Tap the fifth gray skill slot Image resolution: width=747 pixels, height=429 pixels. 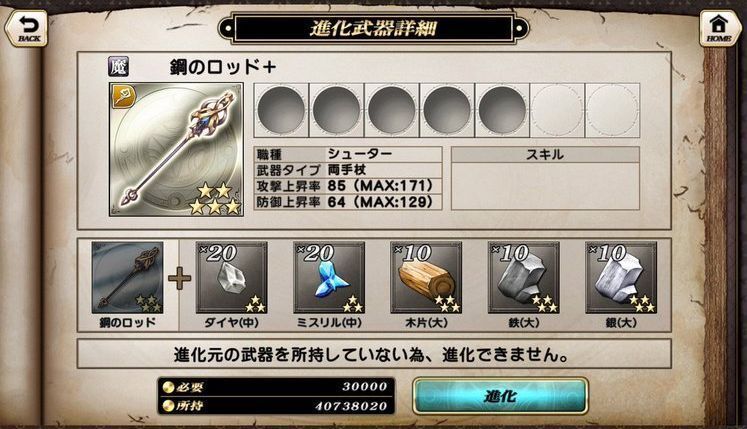click(502, 110)
